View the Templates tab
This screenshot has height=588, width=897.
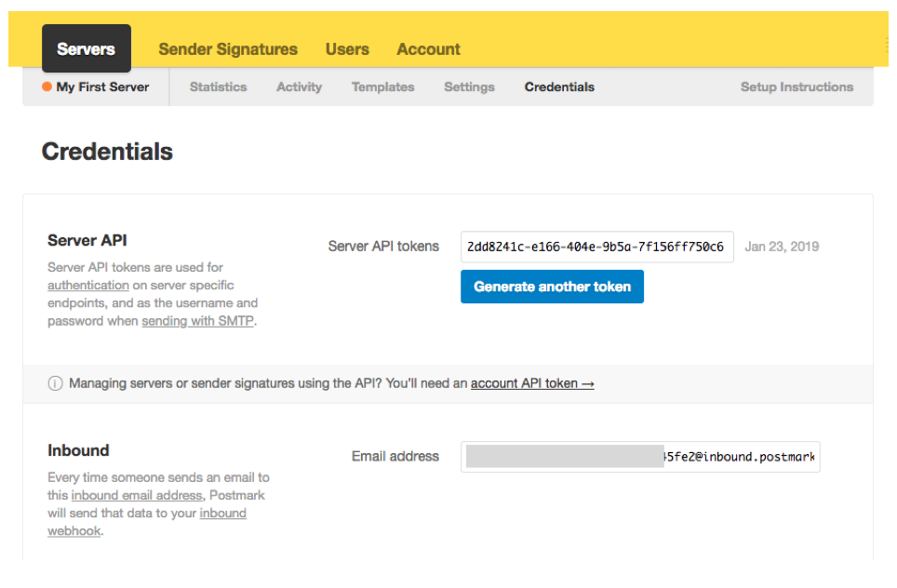[382, 87]
